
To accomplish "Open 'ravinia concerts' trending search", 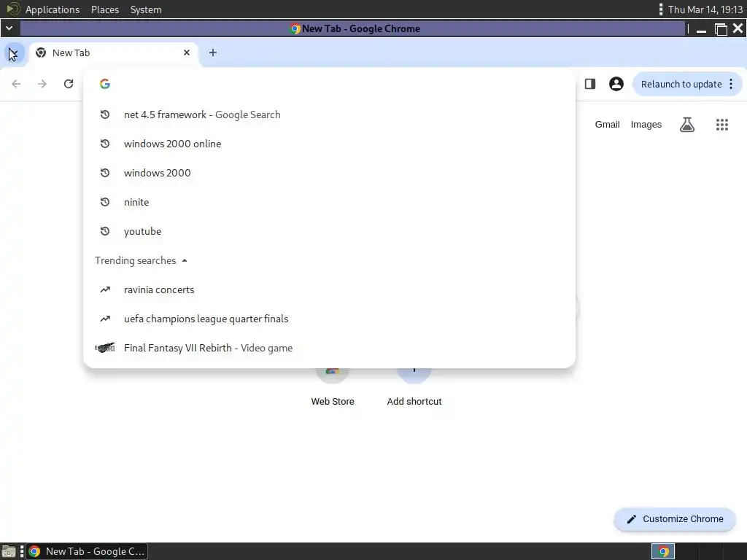I will coord(329,289).
